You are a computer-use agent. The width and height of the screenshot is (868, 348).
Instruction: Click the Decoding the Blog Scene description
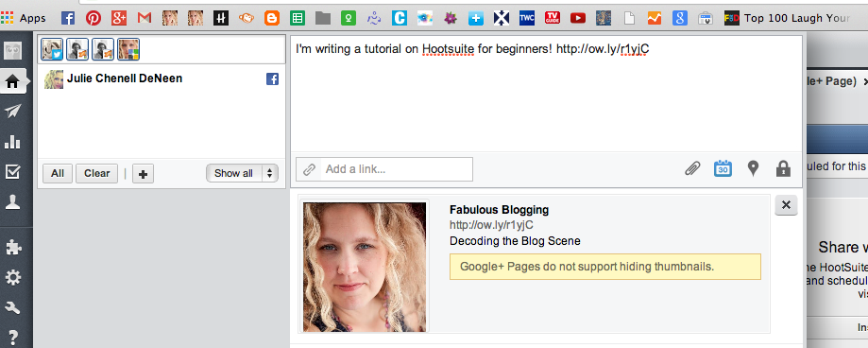click(515, 241)
